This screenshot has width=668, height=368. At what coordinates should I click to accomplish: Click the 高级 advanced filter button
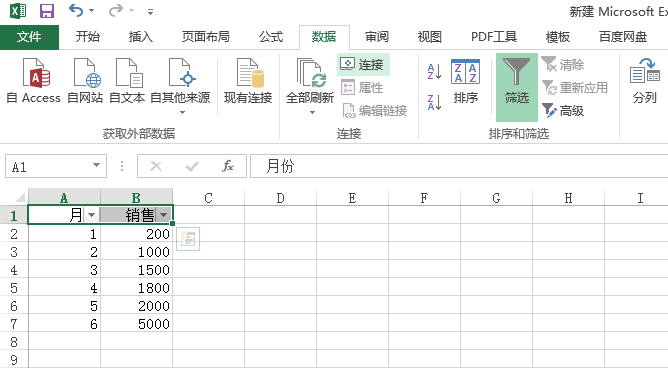click(x=562, y=111)
